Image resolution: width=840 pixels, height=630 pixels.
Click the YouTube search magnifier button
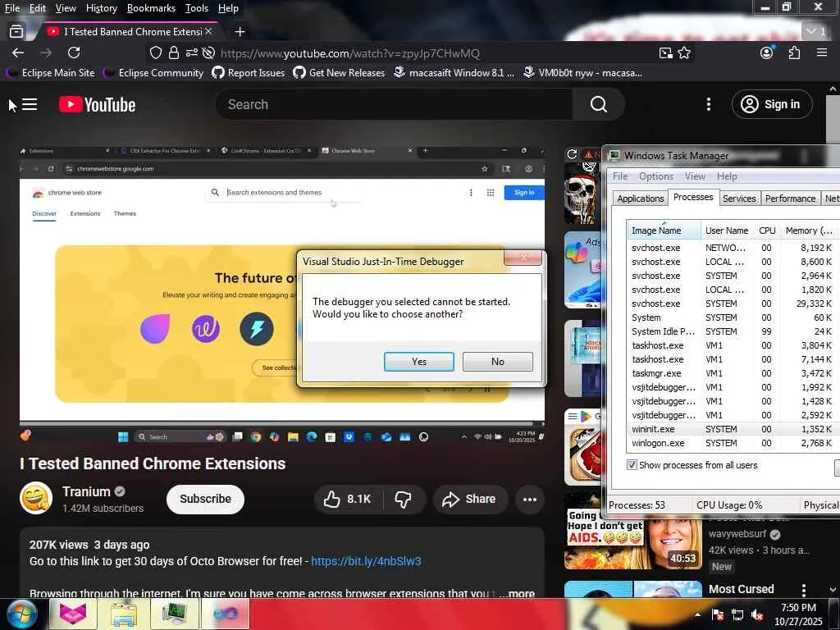click(x=598, y=104)
